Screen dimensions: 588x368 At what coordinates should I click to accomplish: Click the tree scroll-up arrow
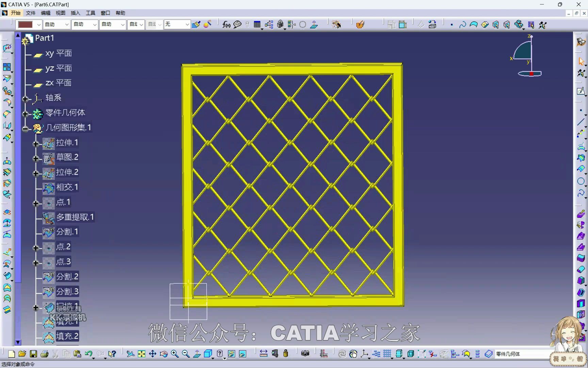(x=18, y=35)
